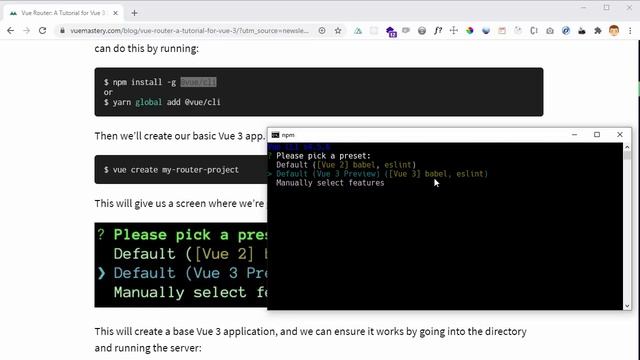Open the colorful color wheel extension
This screenshot has width=640, height=360.
point(470,31)
